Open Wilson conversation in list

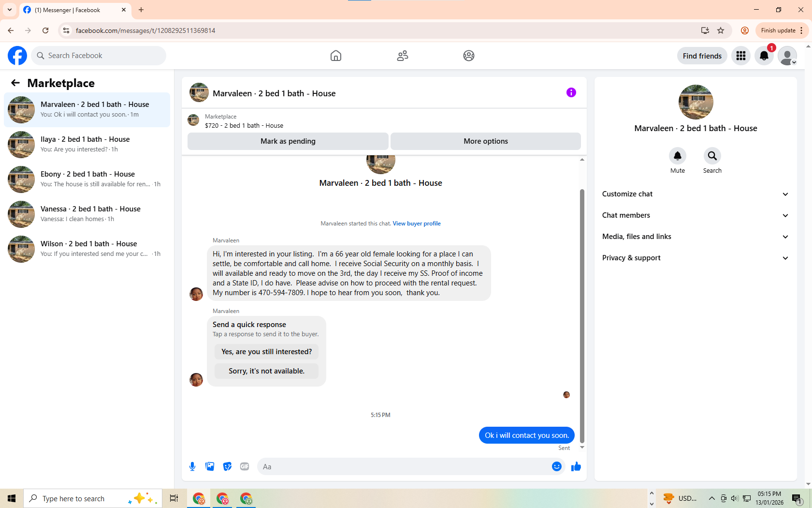87,249
